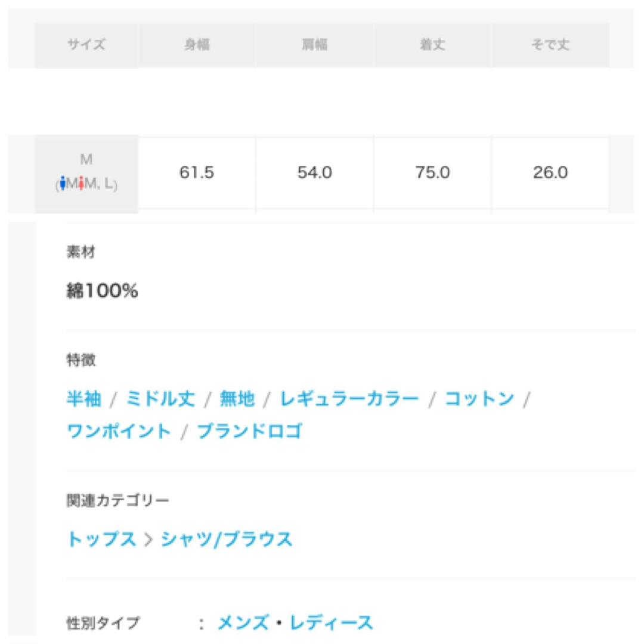Open the レディース gender type link
Screen dimensions: 644x644
[332, 623]
